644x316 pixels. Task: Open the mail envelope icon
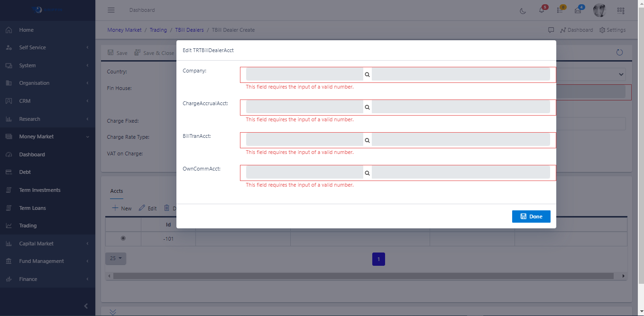coord(578,10)
